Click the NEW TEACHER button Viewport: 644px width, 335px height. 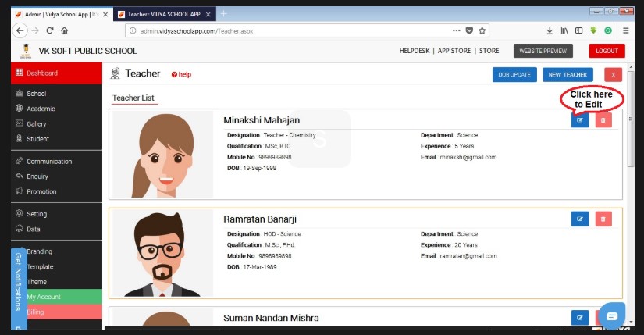pyautogui.click(x=568, y=75)
